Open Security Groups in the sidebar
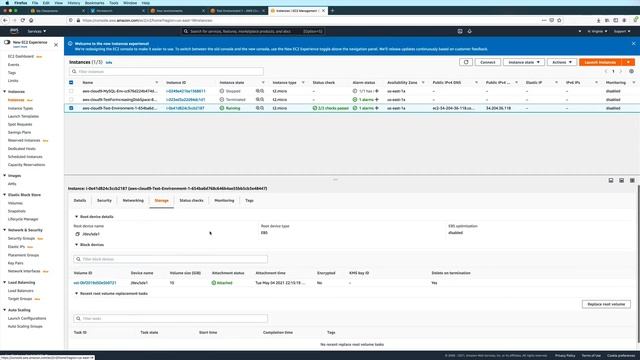 coord(21,238)
